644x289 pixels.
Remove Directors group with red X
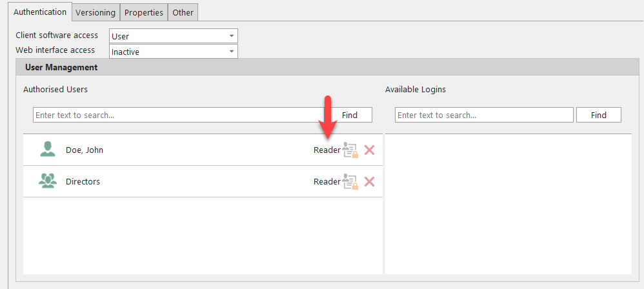click(x=369, y=182)
